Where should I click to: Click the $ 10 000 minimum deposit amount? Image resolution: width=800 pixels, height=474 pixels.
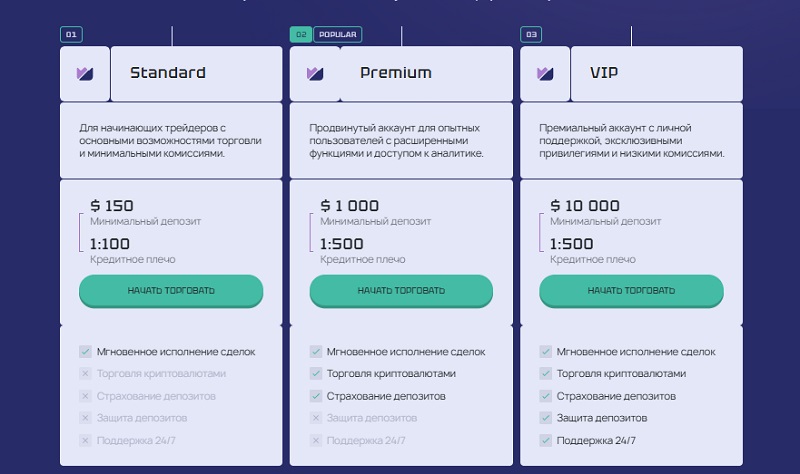pos(585,206)
